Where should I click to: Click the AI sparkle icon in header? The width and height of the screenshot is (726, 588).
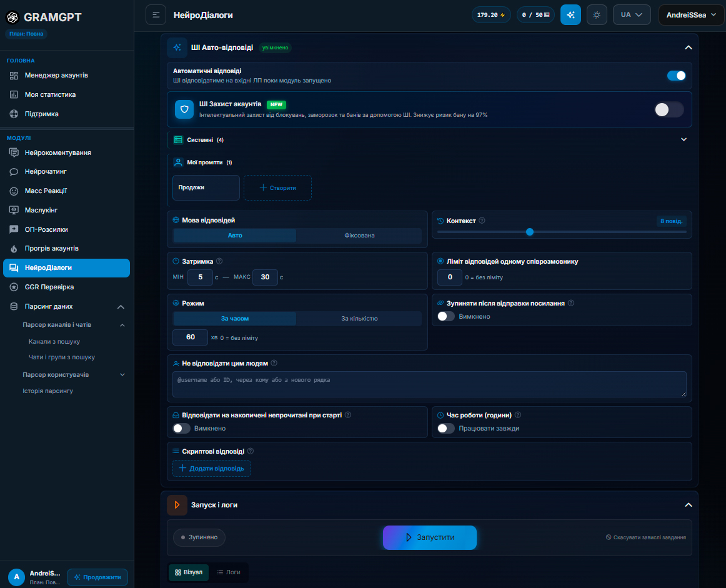tap(570, 15)
